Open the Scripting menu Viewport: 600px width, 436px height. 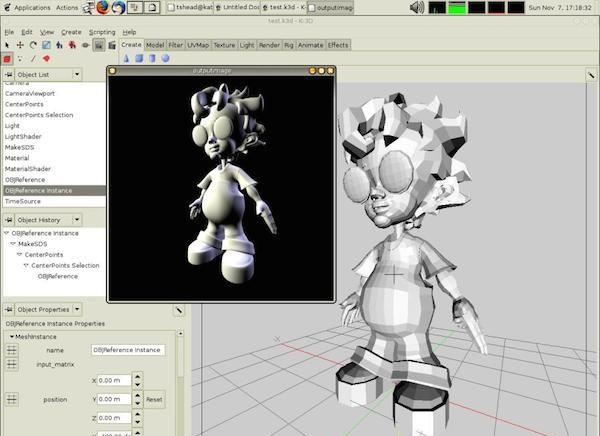(102, 32)
